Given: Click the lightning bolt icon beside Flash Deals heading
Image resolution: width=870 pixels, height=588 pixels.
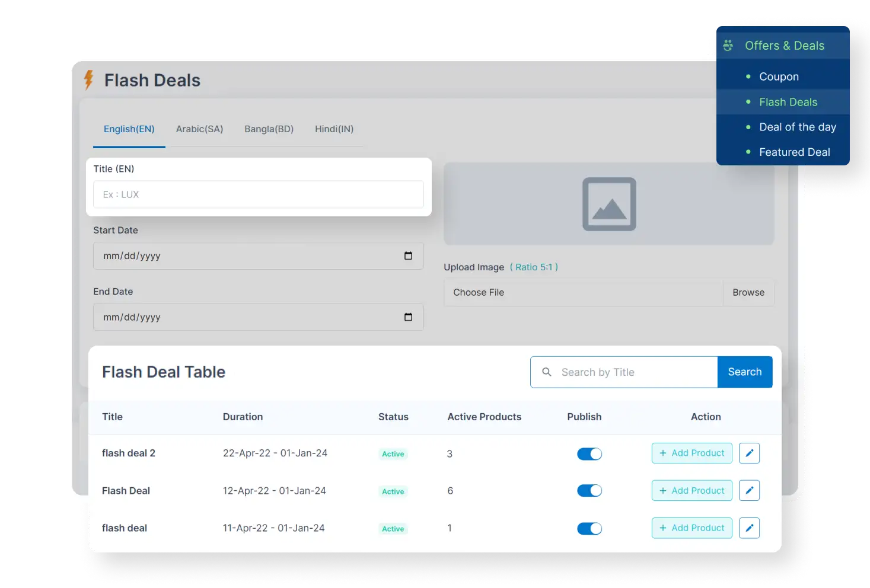Looking at the screenshot, I should (89, 80).
